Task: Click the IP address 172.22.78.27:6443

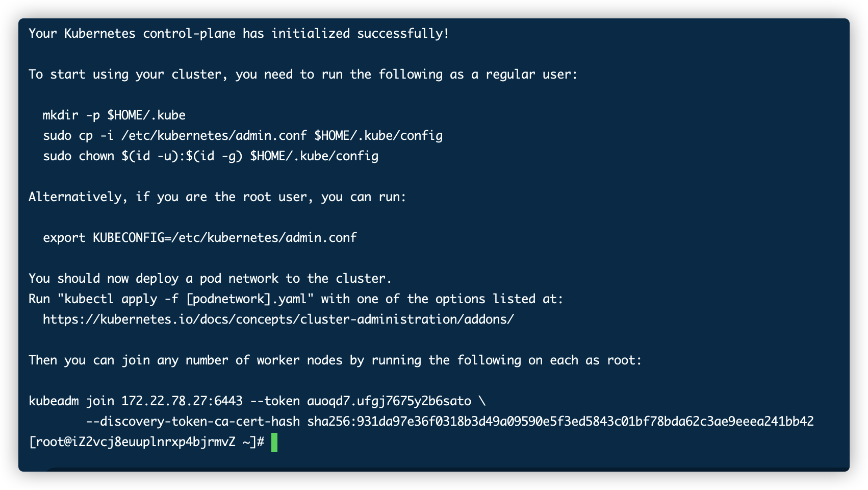Action: tap(182, 401)
